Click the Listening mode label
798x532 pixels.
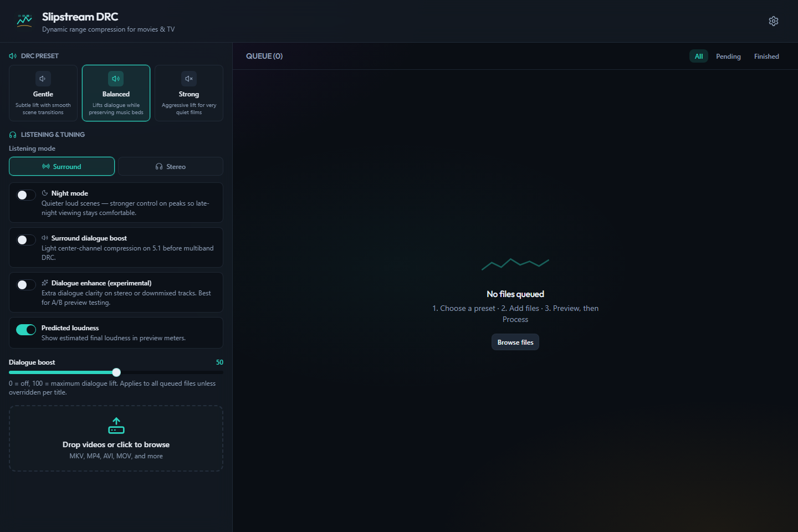tap(32, 149)
